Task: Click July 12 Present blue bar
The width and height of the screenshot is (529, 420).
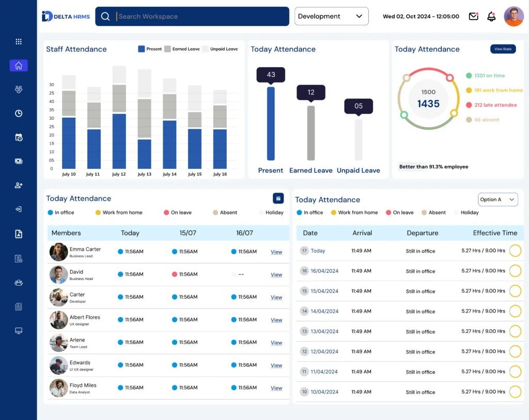Action: pyautogui.click(x=119, y=141)
